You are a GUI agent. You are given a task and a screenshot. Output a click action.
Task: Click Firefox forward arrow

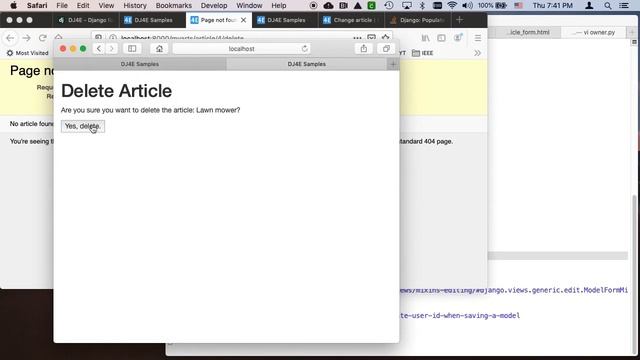tap(27, 38)
